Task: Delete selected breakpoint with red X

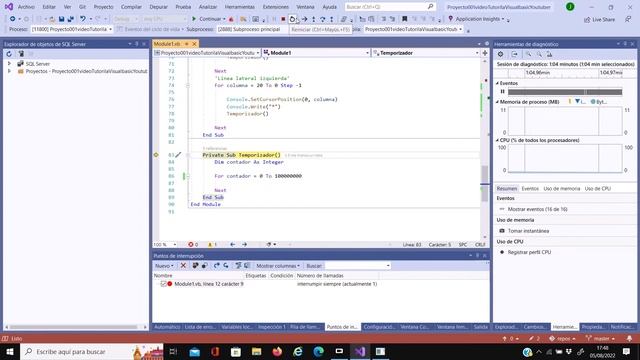Action: click(183, 266)
